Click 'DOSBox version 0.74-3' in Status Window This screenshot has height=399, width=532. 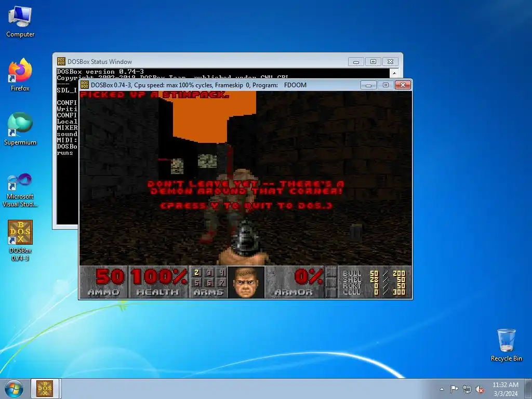(100, 72)
